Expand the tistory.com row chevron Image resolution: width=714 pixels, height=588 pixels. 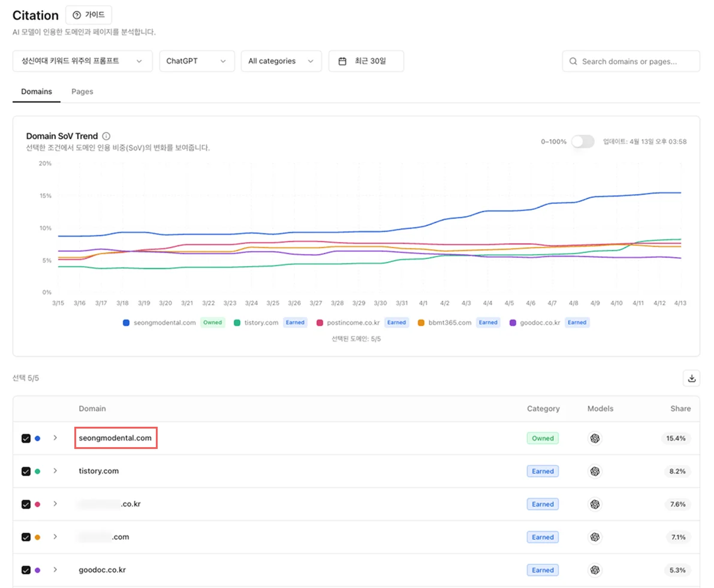coord(55,471)
